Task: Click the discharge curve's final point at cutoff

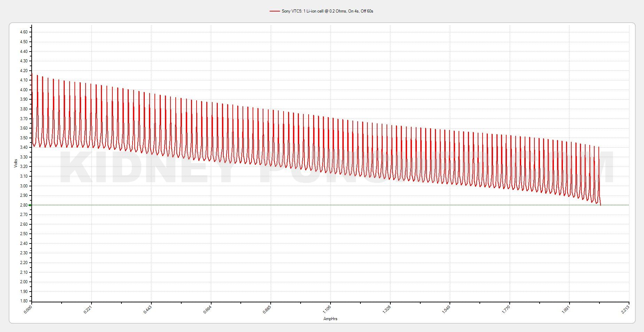Action: 601,205
